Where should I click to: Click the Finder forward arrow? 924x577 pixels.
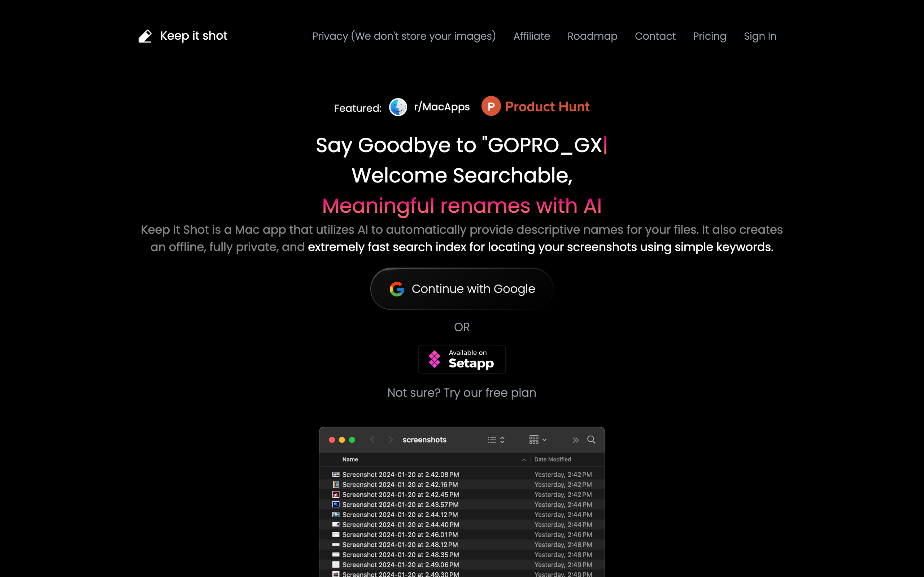click(x=390, y=440)
